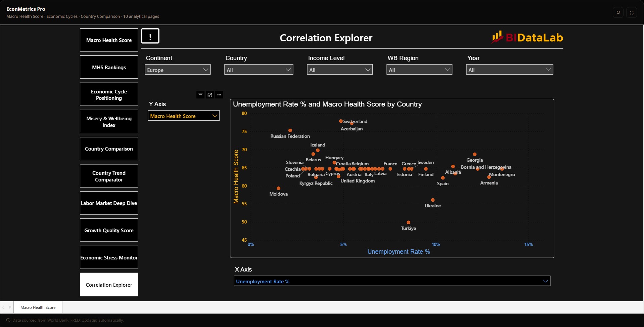The height and width of the screenshot is (327, 644).
Task: Go to next page arrow
Action: (10, 307)
